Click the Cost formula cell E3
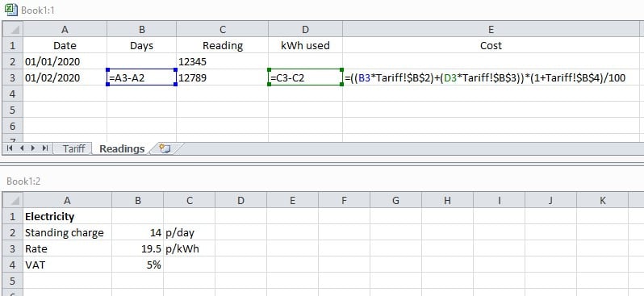Screen dimensions: 644x296 [491, 77]
